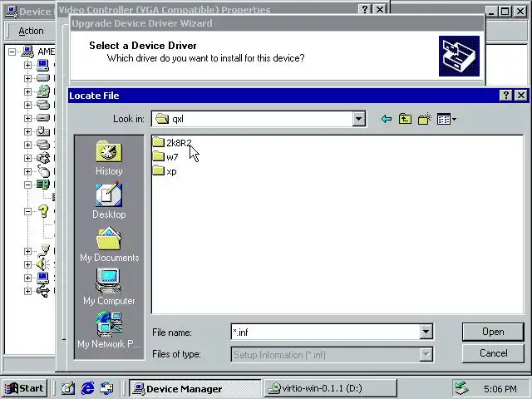Image resolution: width=532 pixels, height=399 pixels.
Task: Open the Action menu in Device Manager
Action: pyautogui.click(x=31, y=31)
